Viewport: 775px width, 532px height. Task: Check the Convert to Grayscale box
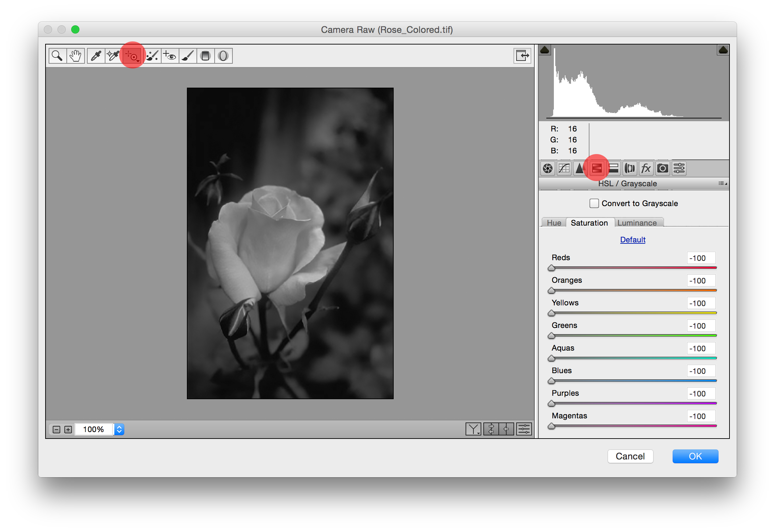coord(594,203)
